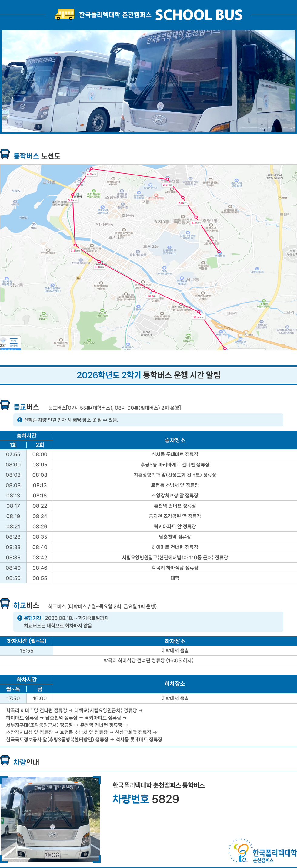Click the bus icon beside the 하교버스 heading

[x=5, y=603]
